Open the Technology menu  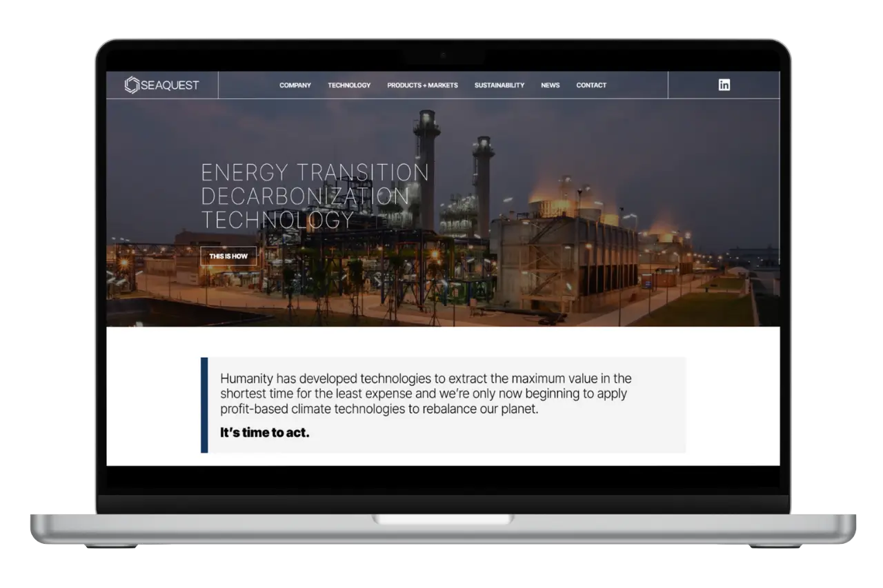click(349, 85)
